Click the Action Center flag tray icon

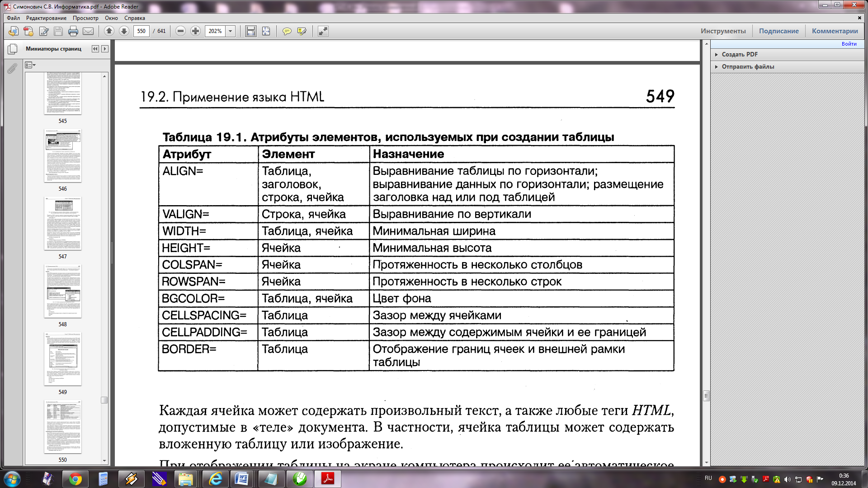click(820, 479)
